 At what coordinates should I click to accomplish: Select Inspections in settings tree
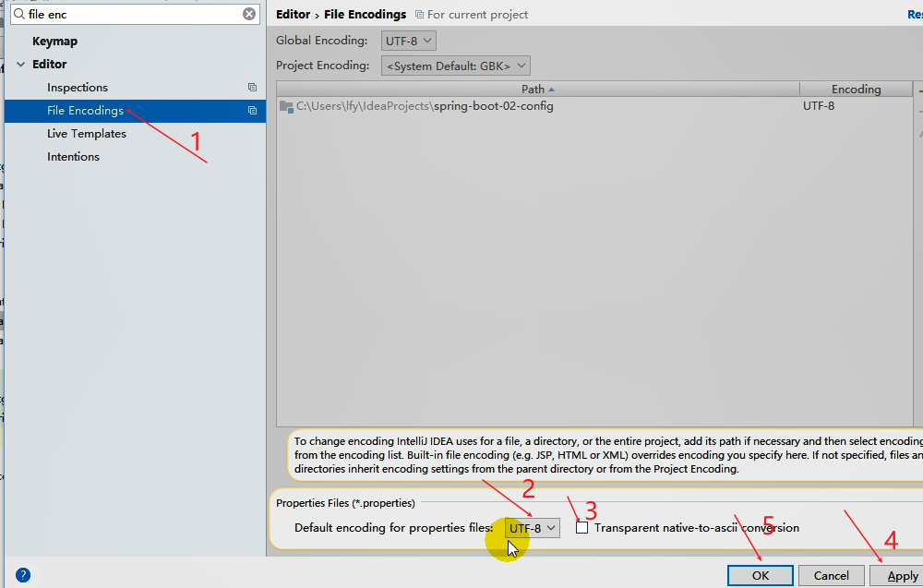click(x=78, y=87)
